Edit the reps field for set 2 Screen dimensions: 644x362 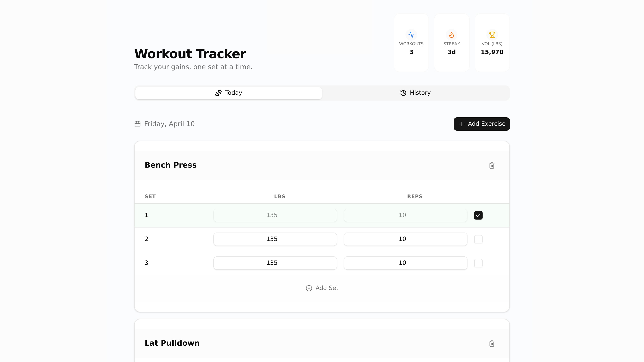[x=405, y=239]
